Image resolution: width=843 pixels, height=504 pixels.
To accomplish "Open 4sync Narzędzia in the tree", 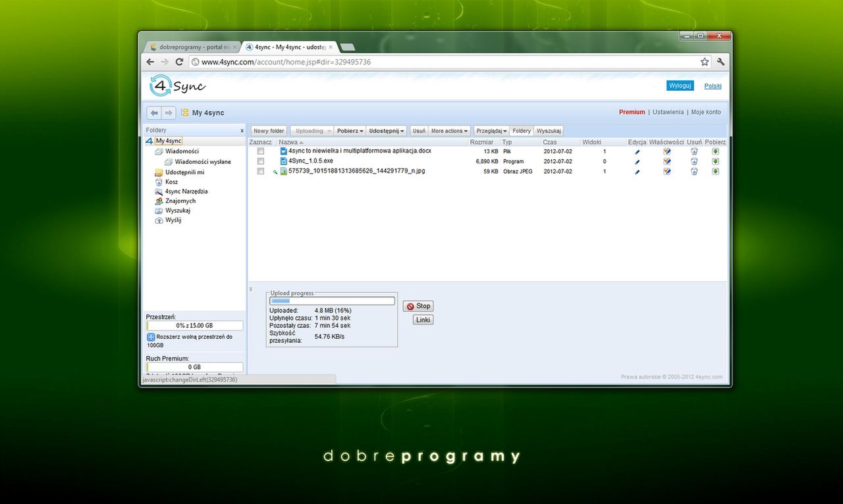I will (186, 191).
